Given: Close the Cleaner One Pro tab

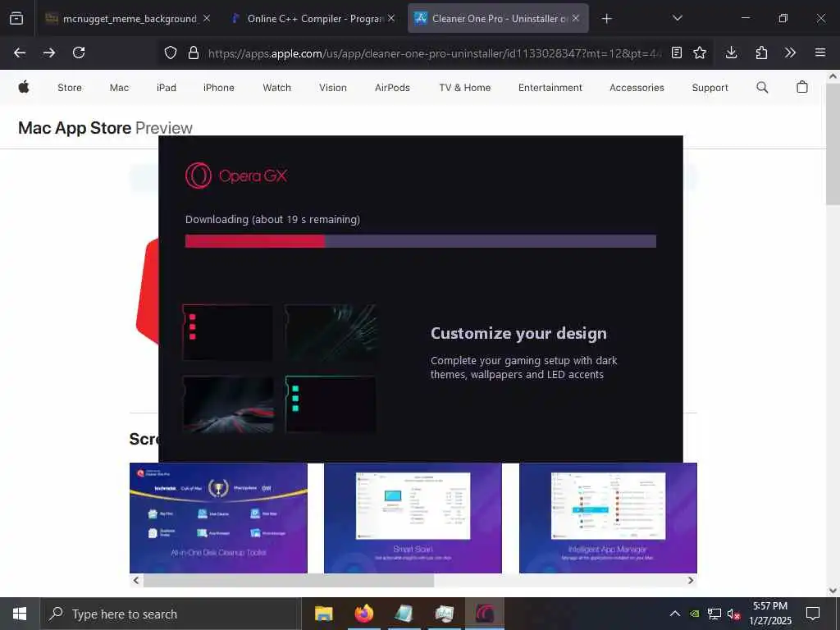Looking at the screenshot, I should point(576,18).
